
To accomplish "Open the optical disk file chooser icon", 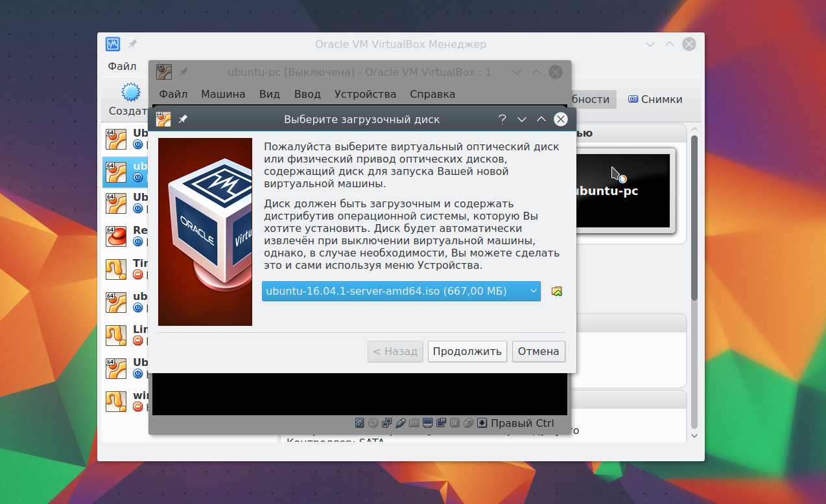I will [x=556, y=291].
